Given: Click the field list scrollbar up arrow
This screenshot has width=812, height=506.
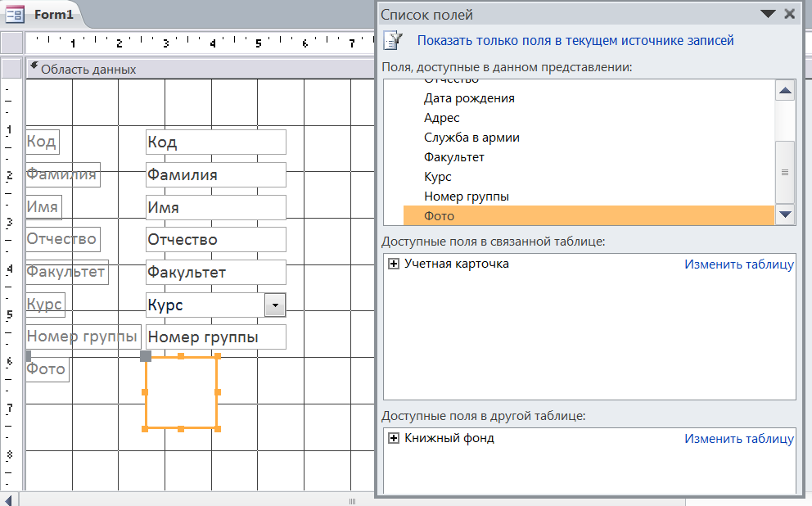Looking at the screenshot, I should (785, 91).
